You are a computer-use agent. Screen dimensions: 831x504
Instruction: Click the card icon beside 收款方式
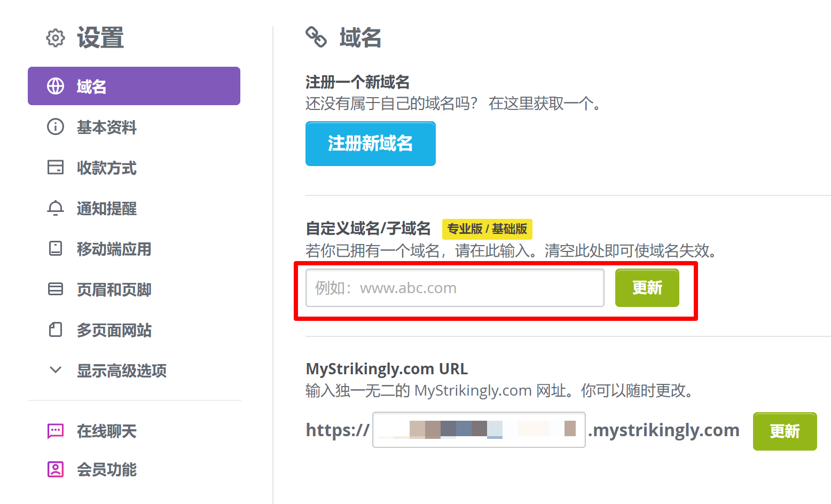click(x=56, y=167)
